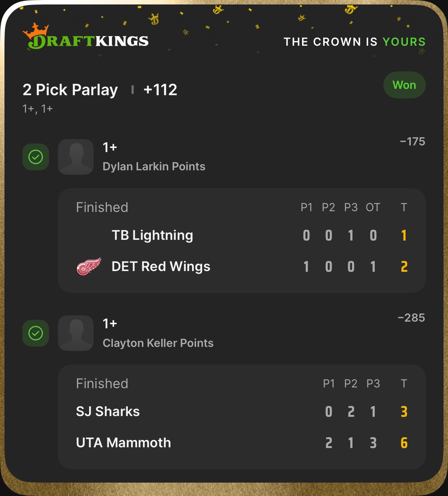The height and width of the screenshot is (496, 448).
Task: Select the TB Lightning team row
Action: 152,235
